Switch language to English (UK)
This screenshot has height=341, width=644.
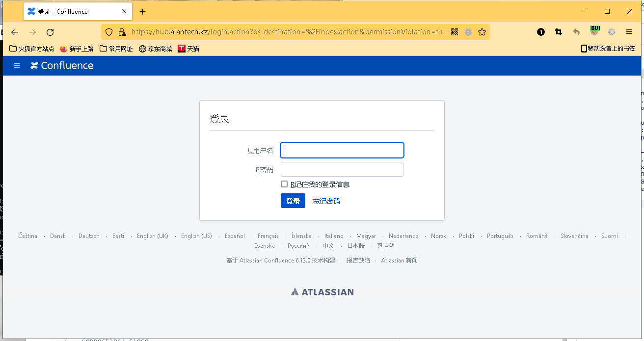point(153,236)
